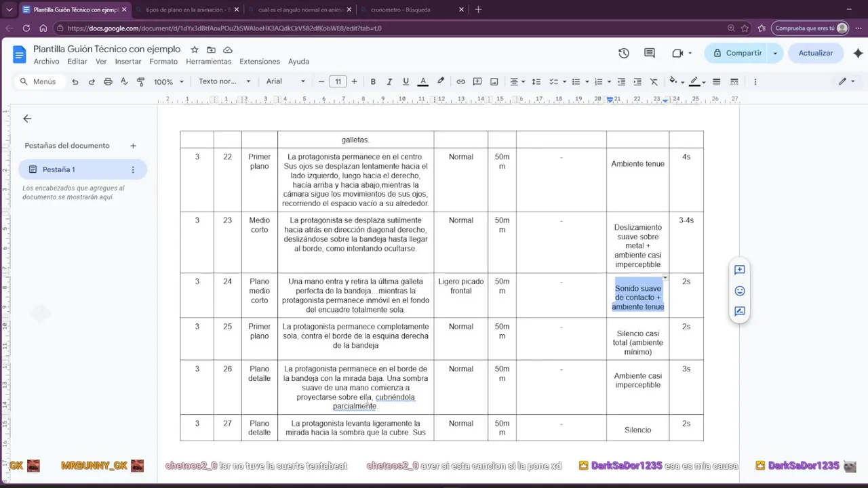This screenshot has width=868, height=488.
Task: Open the border color dropdown
Action: [697, 81]
